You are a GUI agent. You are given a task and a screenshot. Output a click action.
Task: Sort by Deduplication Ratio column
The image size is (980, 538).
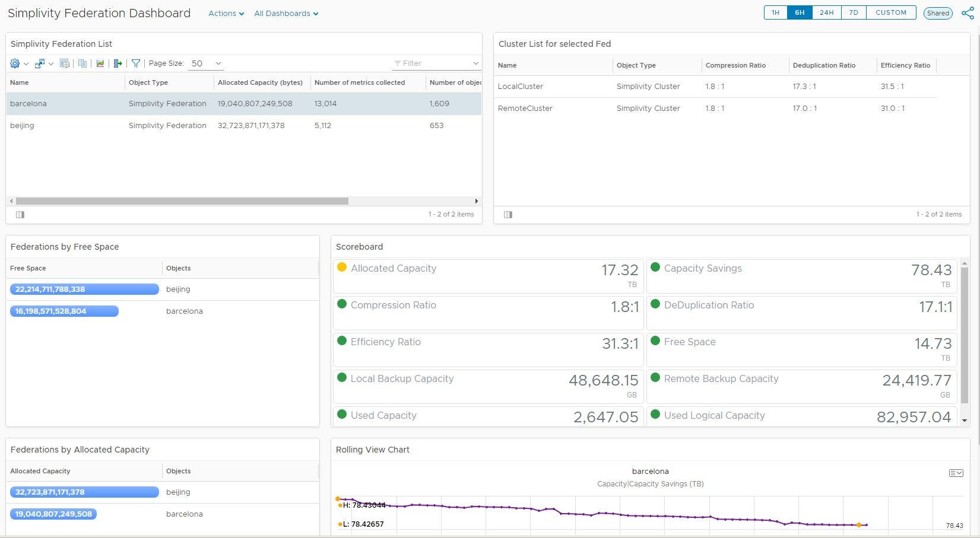pyautogui.click(x=824, y=65)
